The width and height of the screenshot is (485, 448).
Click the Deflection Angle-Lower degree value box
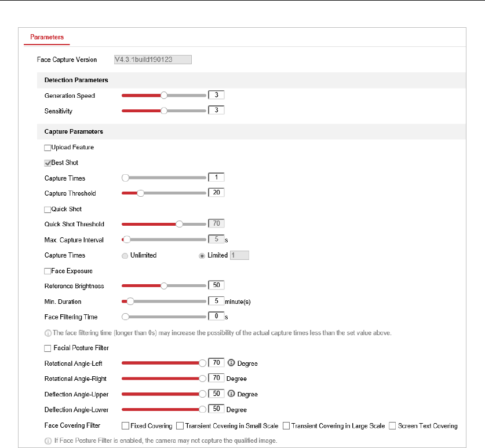pos(216,409)
